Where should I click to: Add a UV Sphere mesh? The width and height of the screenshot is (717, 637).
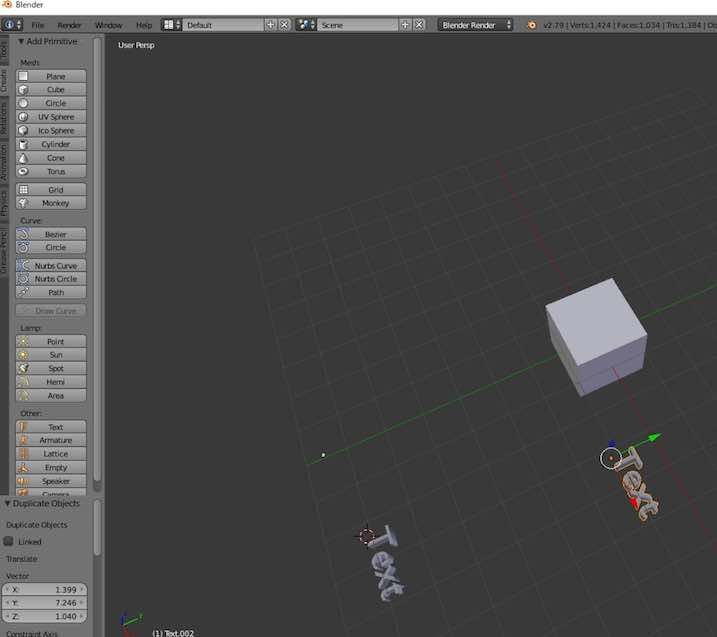click(51, 117)
